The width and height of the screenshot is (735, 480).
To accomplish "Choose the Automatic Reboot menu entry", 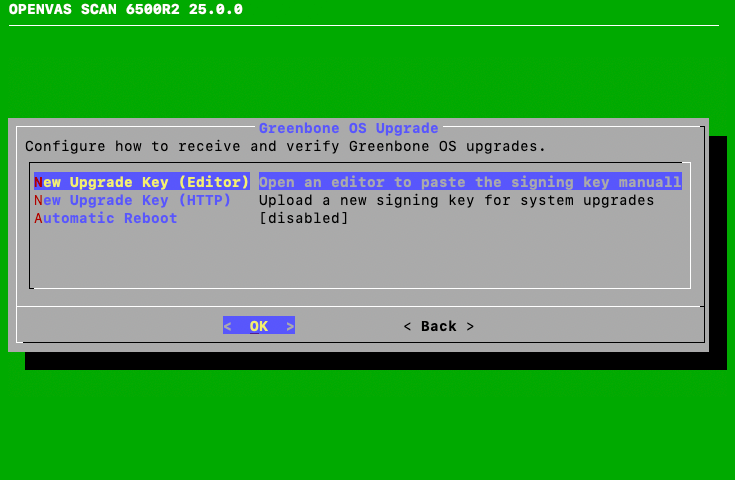I will (x=106, y=218).
